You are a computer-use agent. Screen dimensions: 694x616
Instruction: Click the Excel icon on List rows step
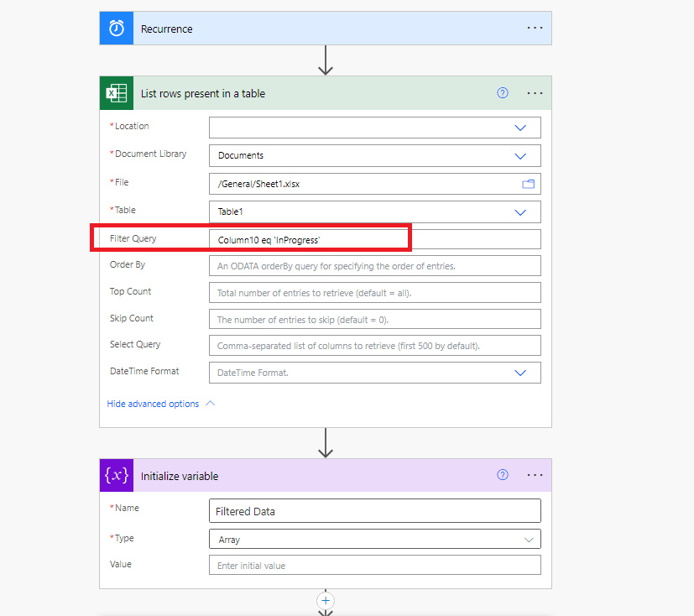(117, 93)
